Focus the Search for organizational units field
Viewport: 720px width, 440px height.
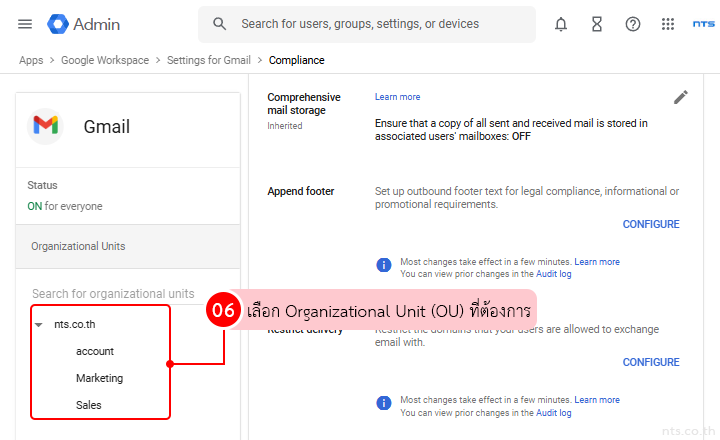point(113,293)
